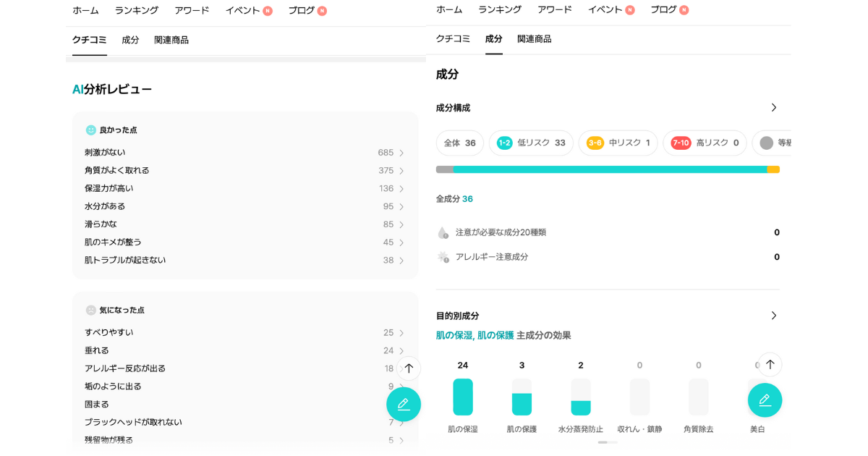Image resolution: width=868 pixels, height=456 pixels.
Task: Click the allergy caution icon beside アレルギー注意成分
Action: pos(443,257)
